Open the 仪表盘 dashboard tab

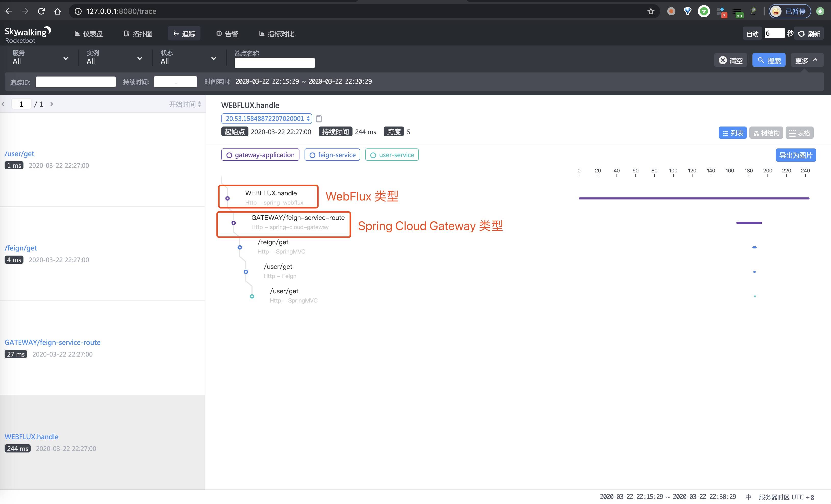pos(88,34)
